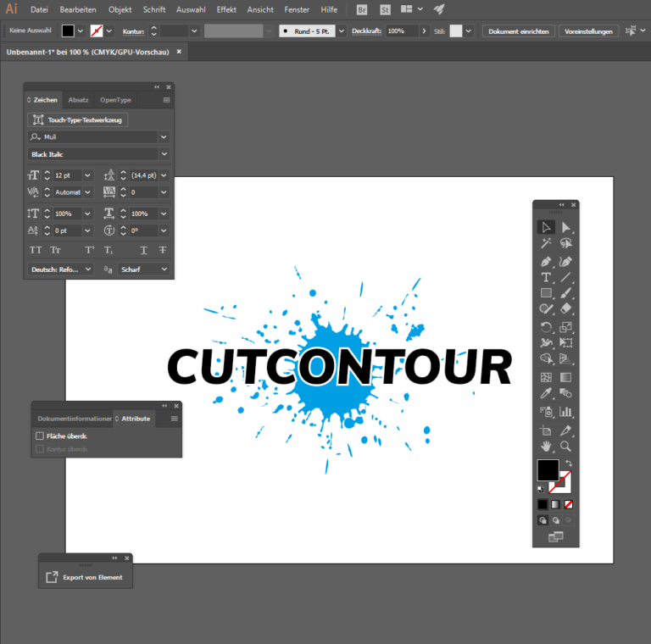Choose the Rotate tool
This screenshot has height=644, width=651.
coord(546,327)
